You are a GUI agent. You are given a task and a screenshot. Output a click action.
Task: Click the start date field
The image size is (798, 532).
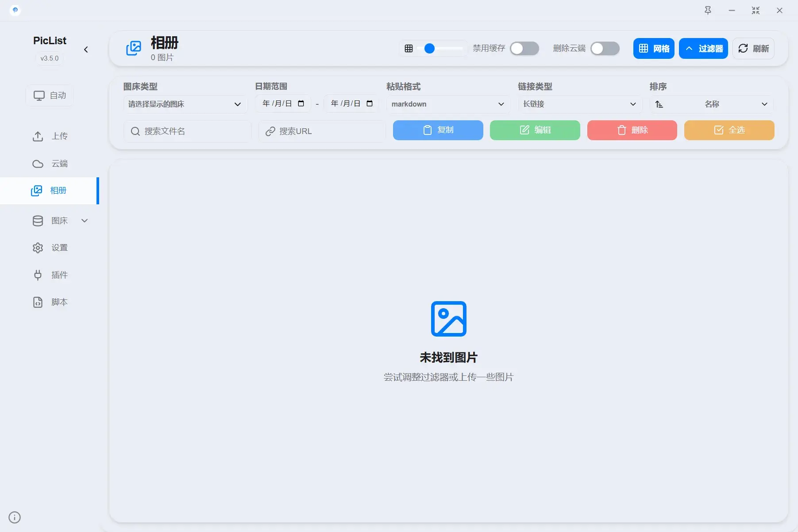pyautogui.click(x=283, y=103)
